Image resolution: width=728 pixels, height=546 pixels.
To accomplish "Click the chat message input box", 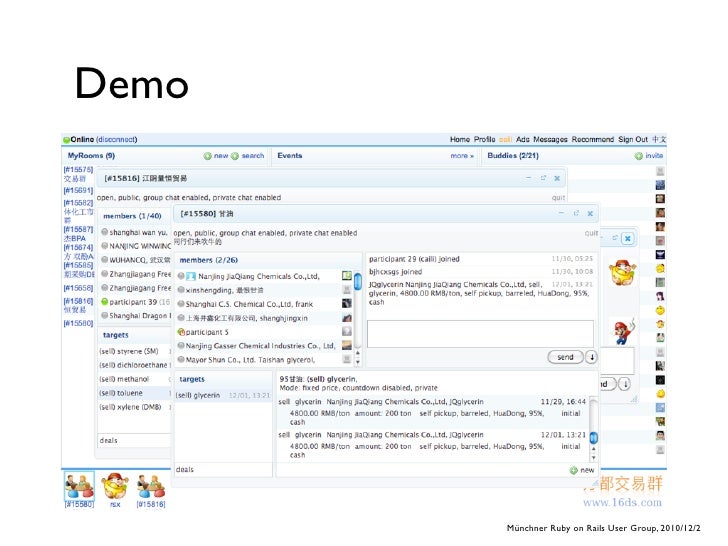I will 479,331.
